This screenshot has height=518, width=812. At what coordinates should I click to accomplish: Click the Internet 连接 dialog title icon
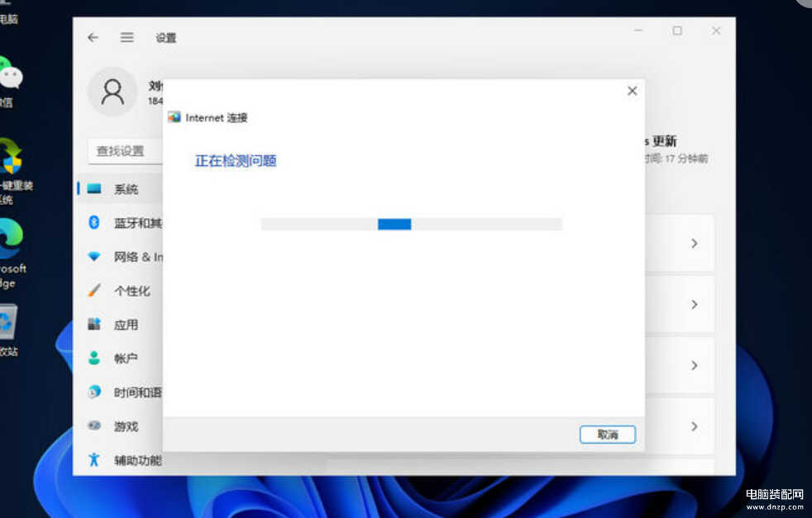[x=174, y=117]
